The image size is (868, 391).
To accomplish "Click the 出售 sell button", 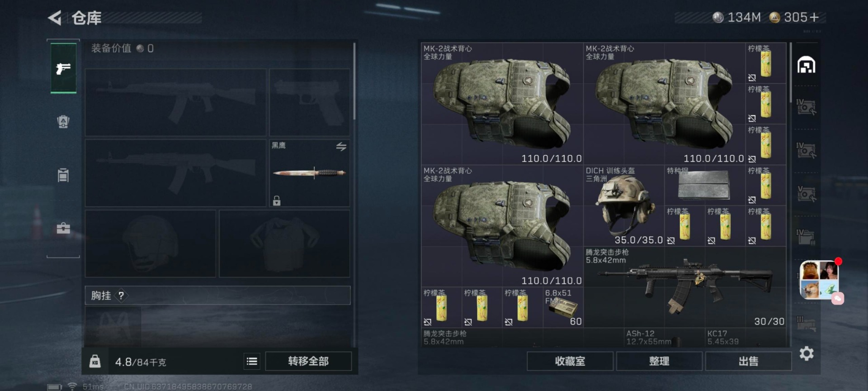I will tap(748, 361).
